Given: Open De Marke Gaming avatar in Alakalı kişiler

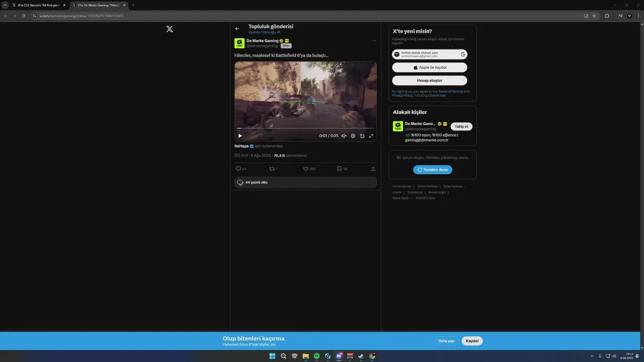Looking at the screenshot, I should pos(397,126).
